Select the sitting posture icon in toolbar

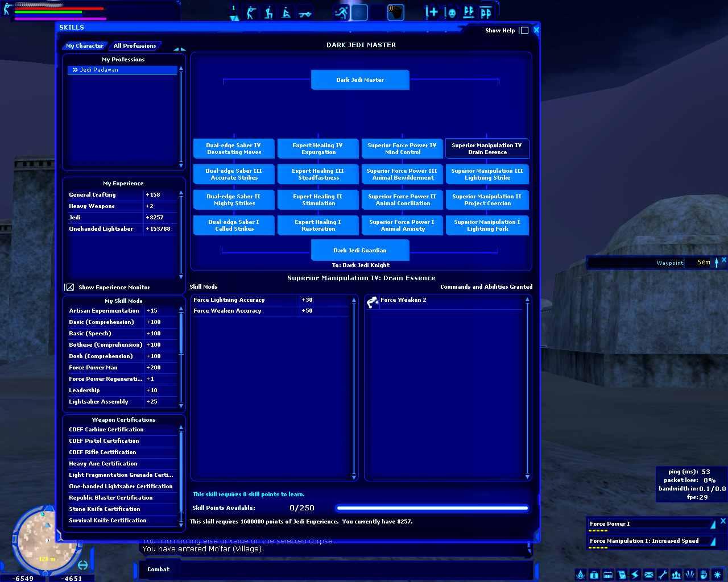pyautogui.click(x=287, y=13)
